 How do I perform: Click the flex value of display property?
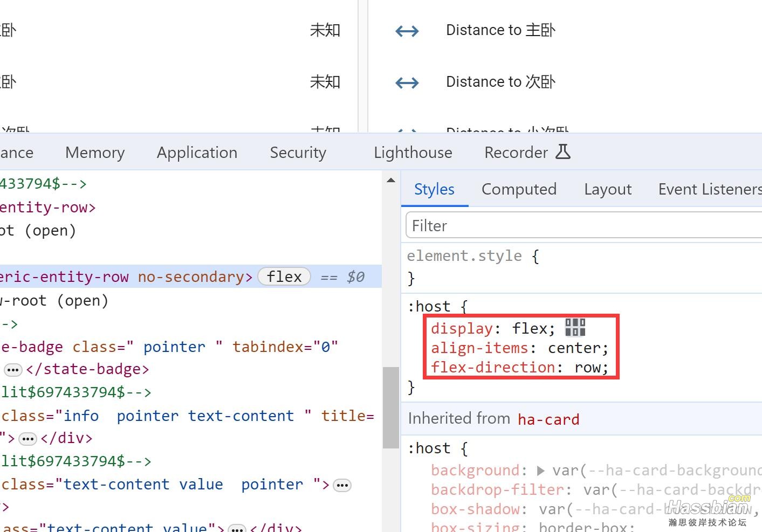coord(530,328)
